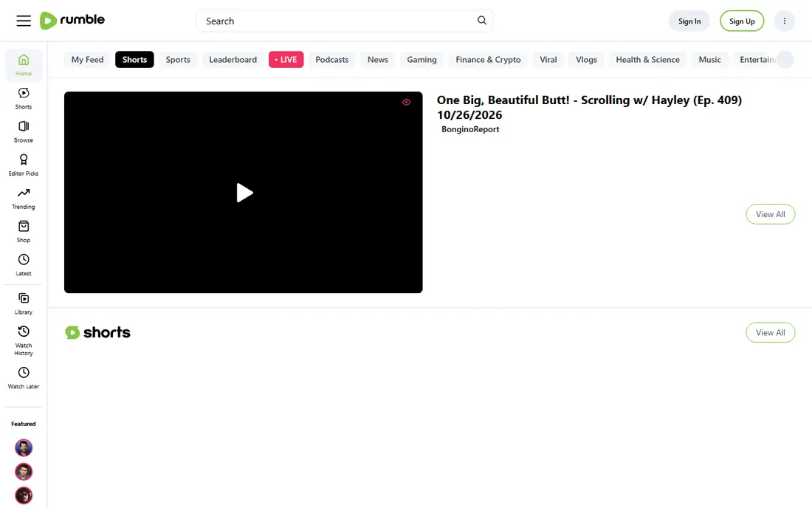Open the third featured channel avatar
Viewport: 812px width, 508px height.
coord(24,495)
